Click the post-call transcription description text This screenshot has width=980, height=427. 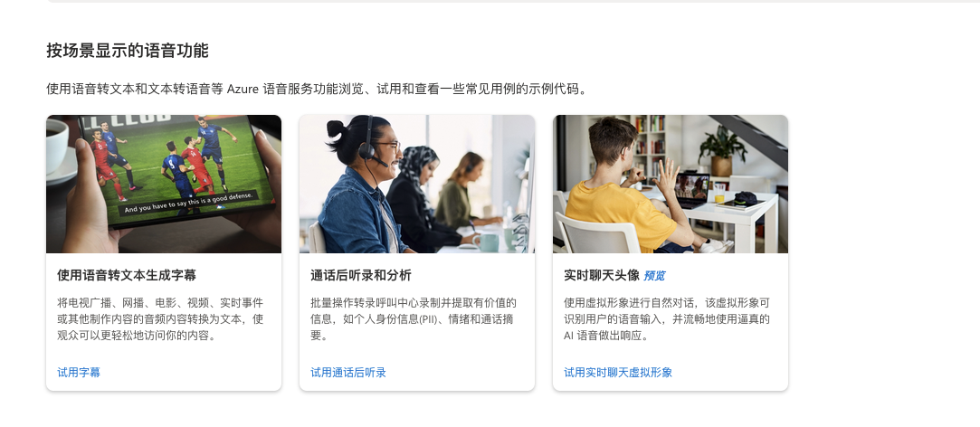click(414, 319)
